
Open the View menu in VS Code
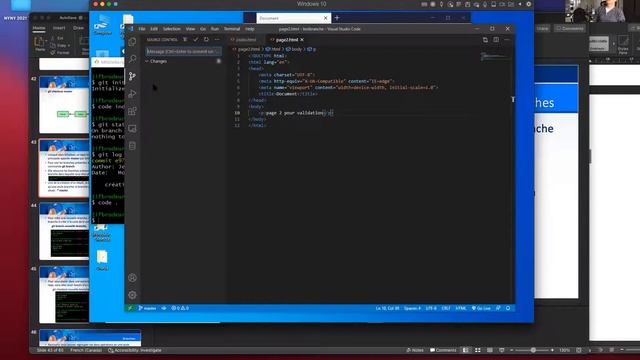tap(190, 29)
